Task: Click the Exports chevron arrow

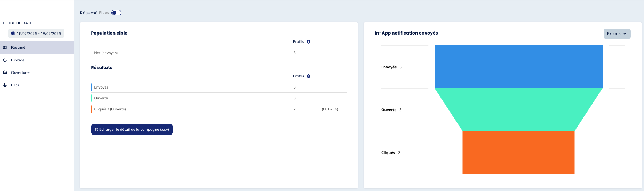Action: (x=625, y=34)
